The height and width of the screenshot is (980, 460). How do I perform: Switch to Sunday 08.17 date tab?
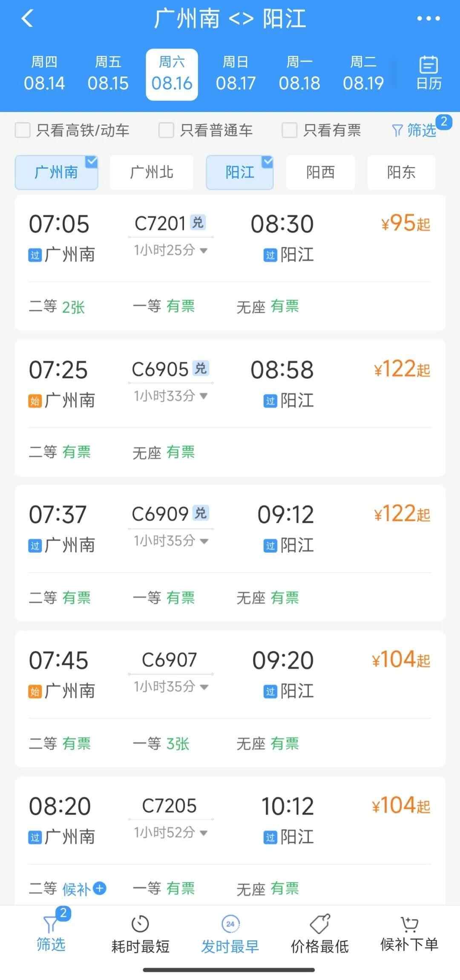(x=236, y=74)
